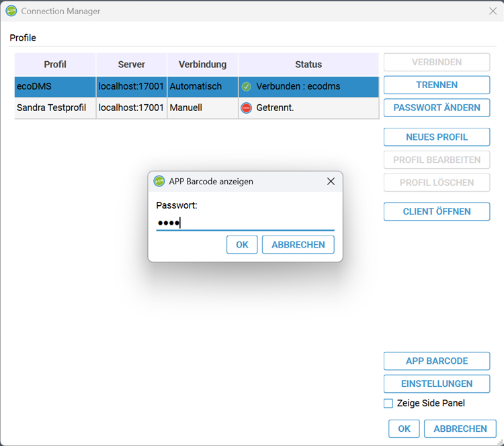Cancel the barcode dialog with ABBRECHEN
The image size is (504, 446).
pyautogui.click(x=298, y=245)
